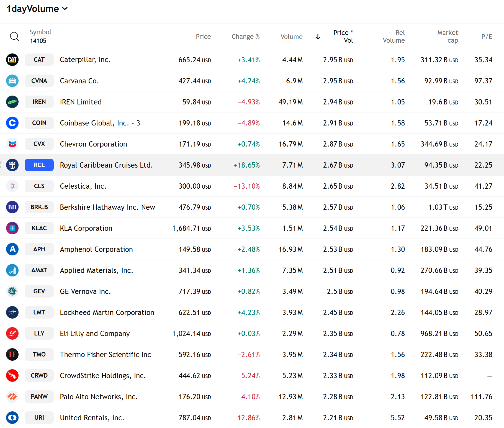Click the 1.03 T USD market cap
The width and height of the screenshot is (504, 428).
coord(443,207)
